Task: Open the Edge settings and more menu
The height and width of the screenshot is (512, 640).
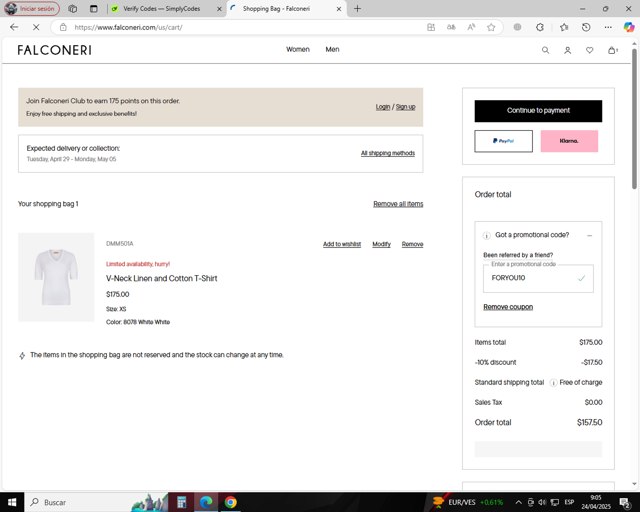Action: [608, 27]
